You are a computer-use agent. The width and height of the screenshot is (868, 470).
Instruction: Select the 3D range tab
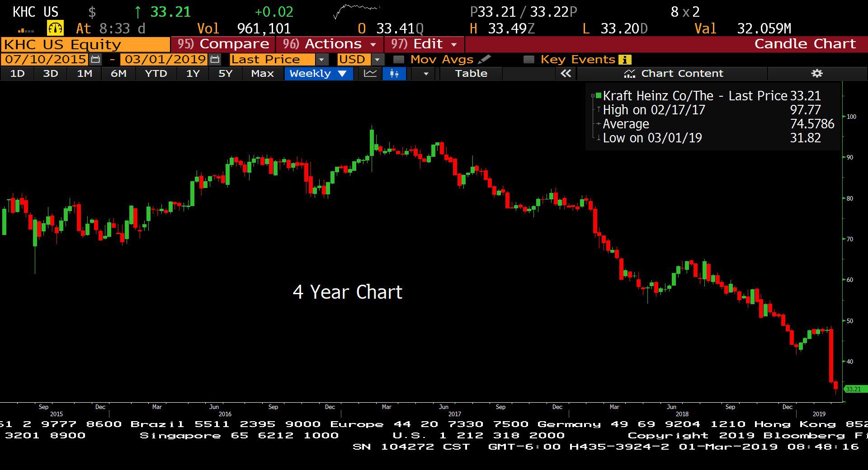(x=50, y=74)
